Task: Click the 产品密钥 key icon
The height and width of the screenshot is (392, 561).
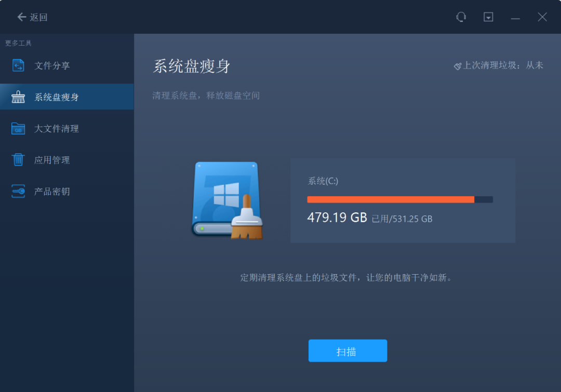Action: 18,191
